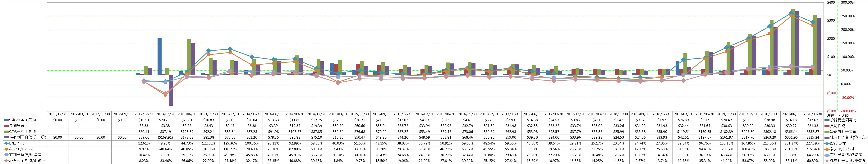Click the 129.30% D/E ratio cell
This screenshot has height=164, width=868.
pyautogui.click(x=230, y=143)
